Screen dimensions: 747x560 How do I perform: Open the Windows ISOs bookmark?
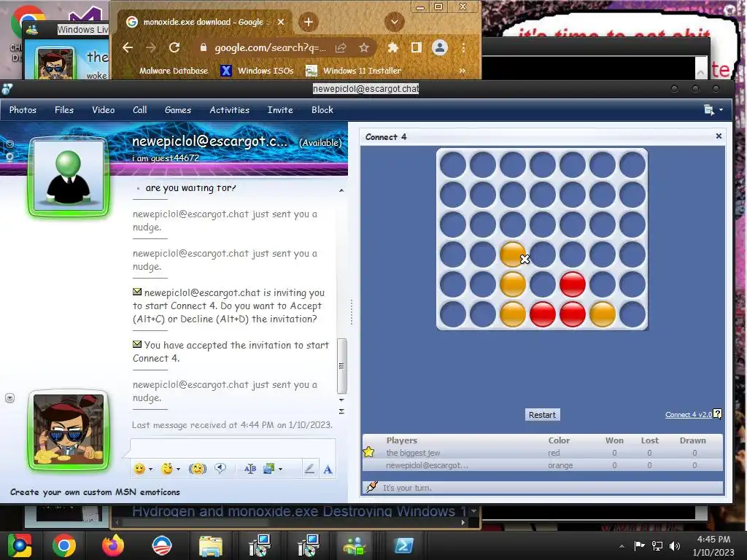pos(258,71)
